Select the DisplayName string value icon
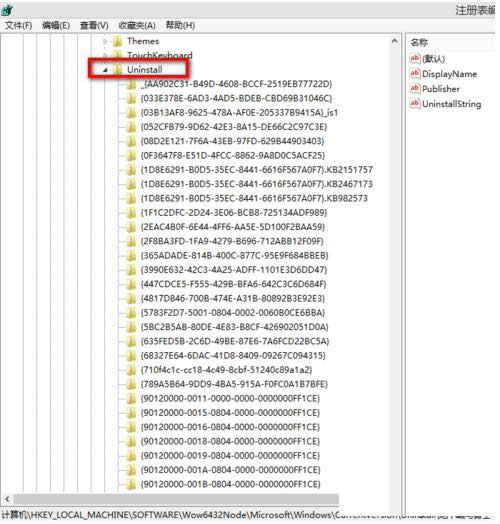 pos(414,73)
